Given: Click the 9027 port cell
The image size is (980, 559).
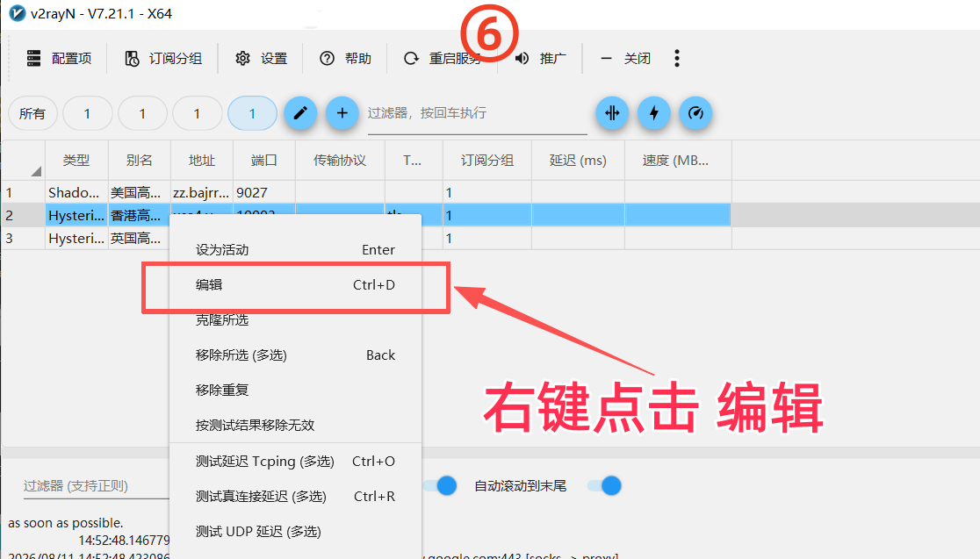Looking at the screenshot, I should point(263,192).
